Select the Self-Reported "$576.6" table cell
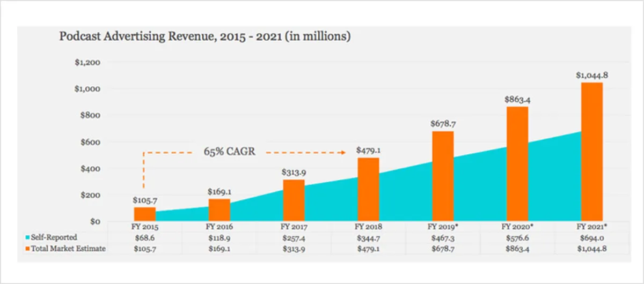This screenshot has width=644, height=284. (517, 237)
